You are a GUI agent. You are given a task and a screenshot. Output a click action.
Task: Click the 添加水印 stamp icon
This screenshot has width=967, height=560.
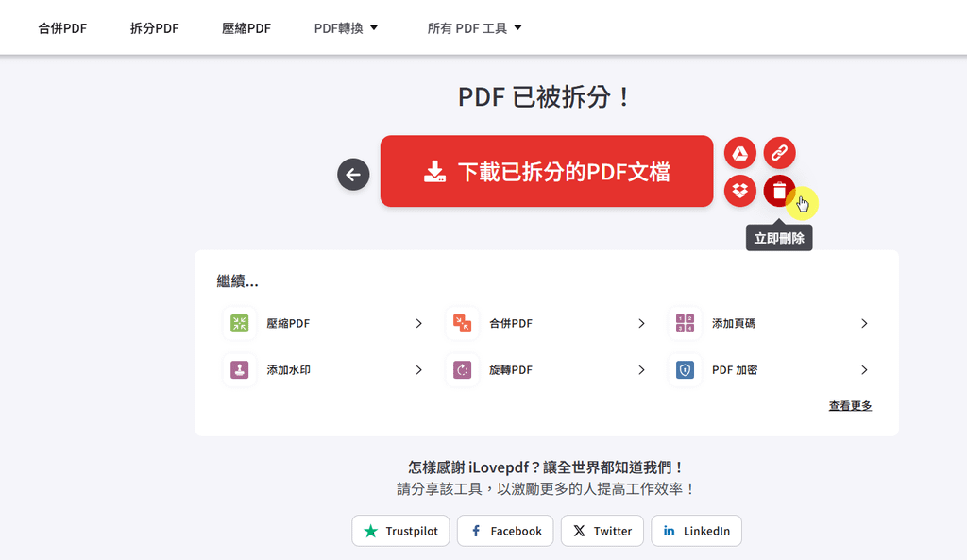tap(239, 370)
